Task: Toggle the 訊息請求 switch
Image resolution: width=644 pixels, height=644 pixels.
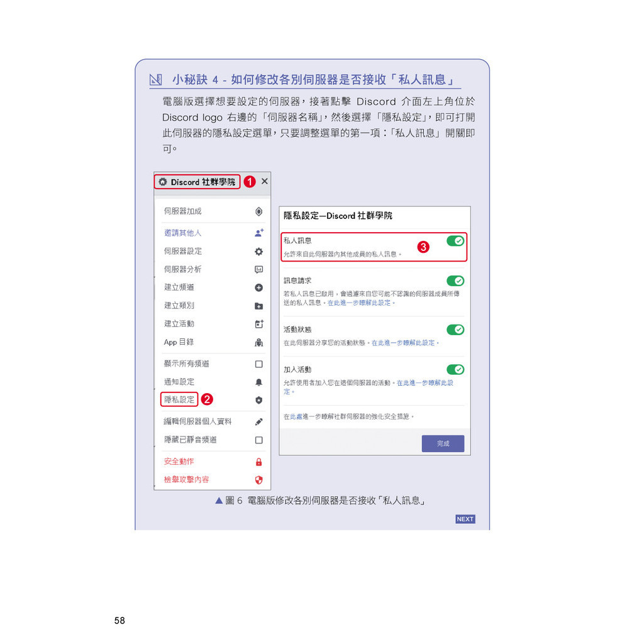Action: coord(455,280)
